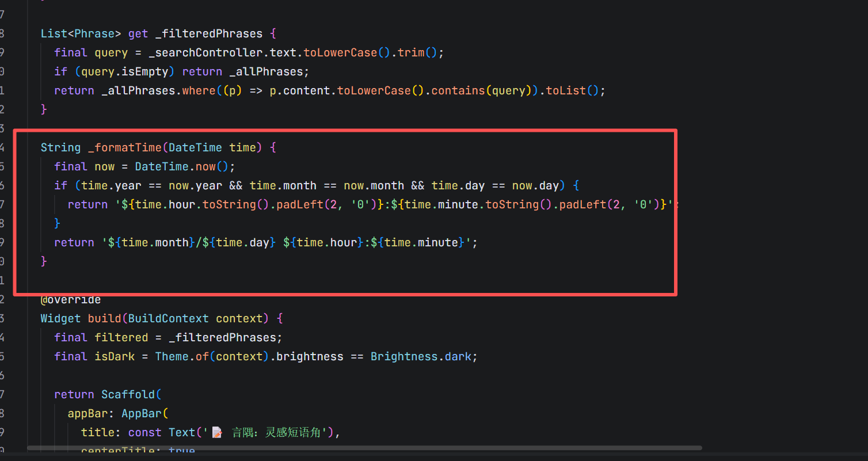Click the memo emoji in the title string
This screenshot has height=461, width=868.
(x=217, y=432)
